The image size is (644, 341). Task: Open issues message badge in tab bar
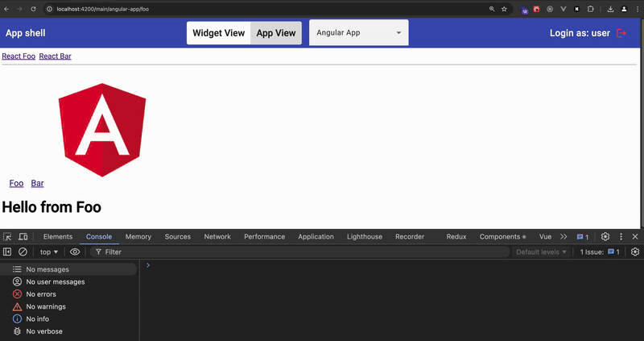coord(582,237)
